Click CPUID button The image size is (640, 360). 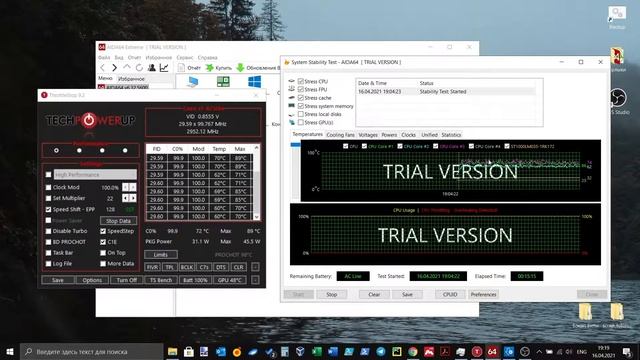(x=450, y=294)
